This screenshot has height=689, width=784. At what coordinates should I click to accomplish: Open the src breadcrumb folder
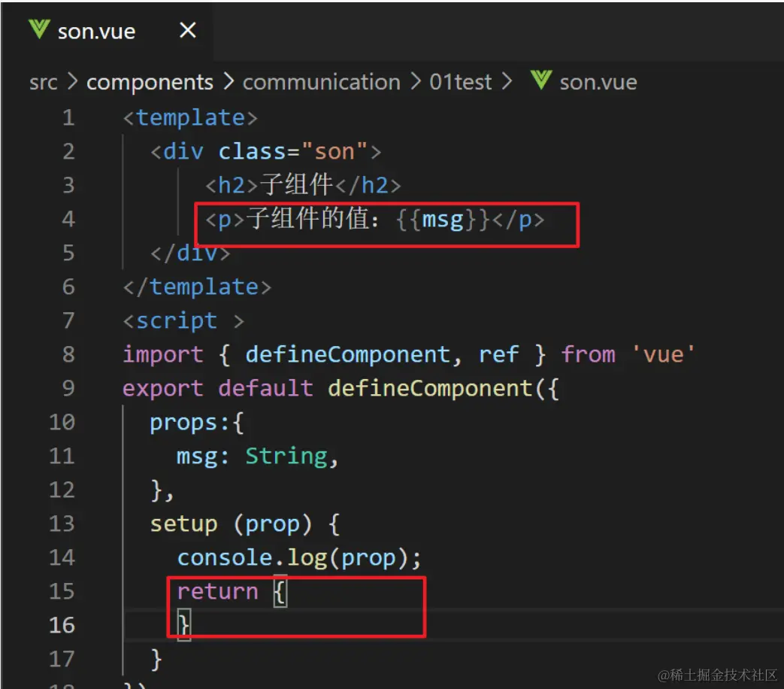(x=43, y=82)
